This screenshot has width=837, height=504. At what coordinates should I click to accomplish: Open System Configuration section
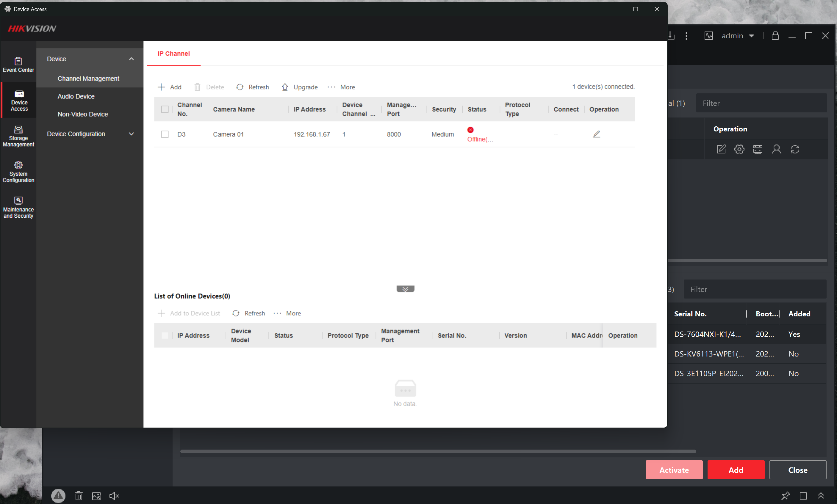(18, 172)
